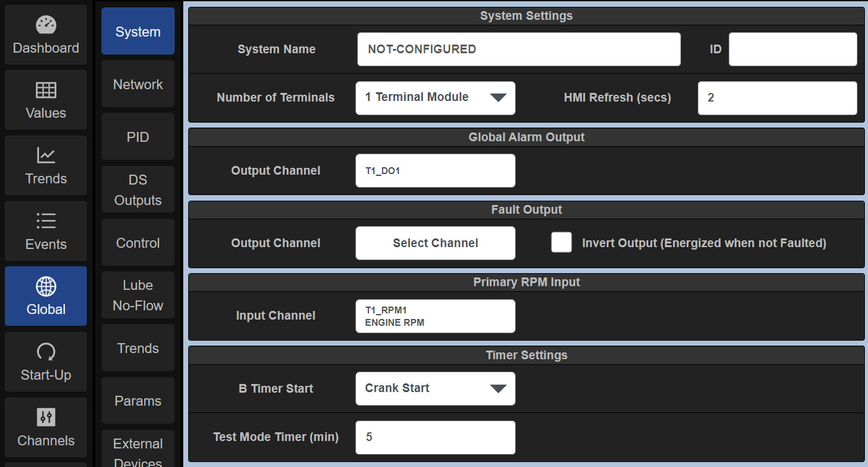The image size is (868, 467).
Task: Click the Test Mode Timer input field
Action: click(x=435, y=437)
